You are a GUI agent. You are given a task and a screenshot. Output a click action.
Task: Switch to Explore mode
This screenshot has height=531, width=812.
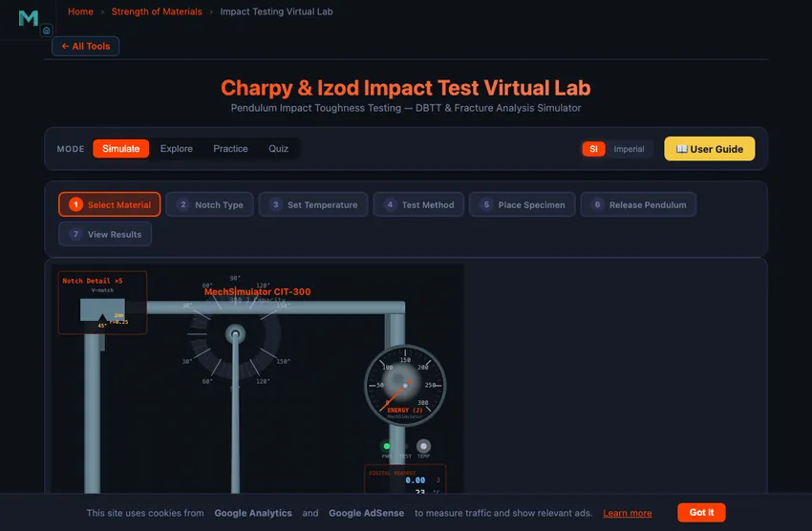click(176, 149)
